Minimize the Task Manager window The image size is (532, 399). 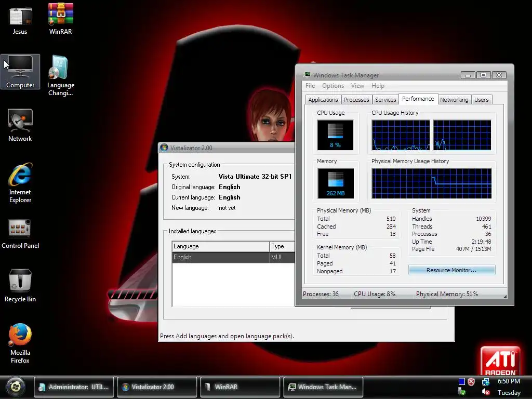coord(468,75)
